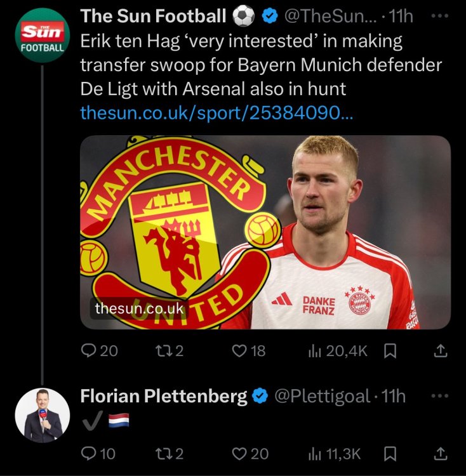
Task: Share Florian Plettenberg's tweet
Action: [x=440, y=453]
